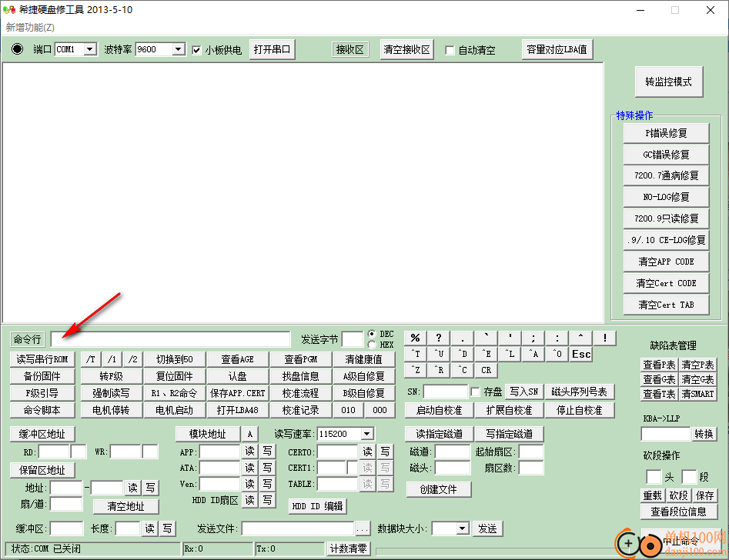Click the /1 level button
This screenshot has width=729, height=560.
112,359
